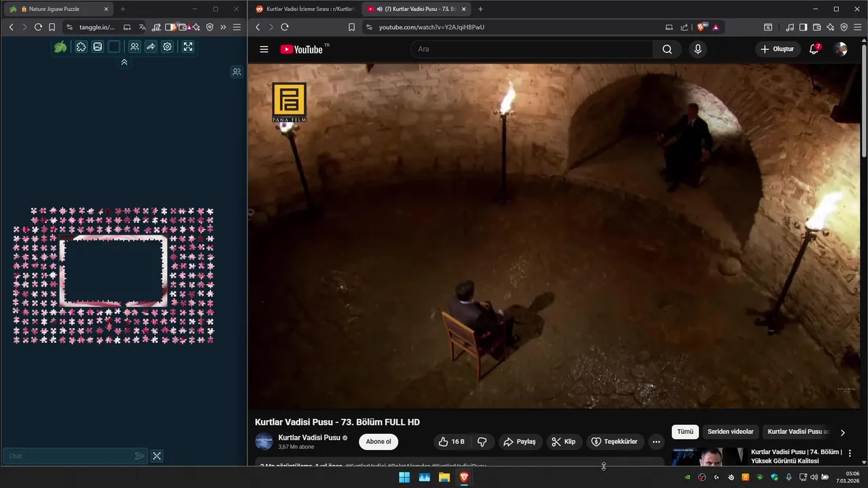Screen dimensions: 868x488
Task: Toggle the browser sidebar panel in YouTube window
Action: [803, 27]
